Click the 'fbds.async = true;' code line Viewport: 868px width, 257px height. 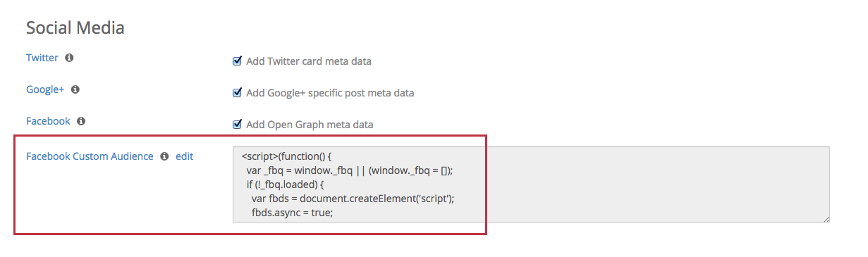click(x=292, y=212)
